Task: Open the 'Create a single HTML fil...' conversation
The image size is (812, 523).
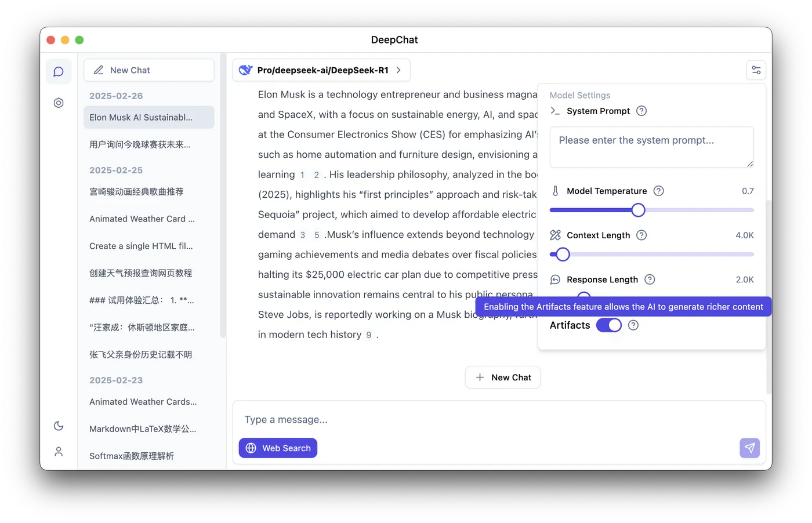Action: 149,246
